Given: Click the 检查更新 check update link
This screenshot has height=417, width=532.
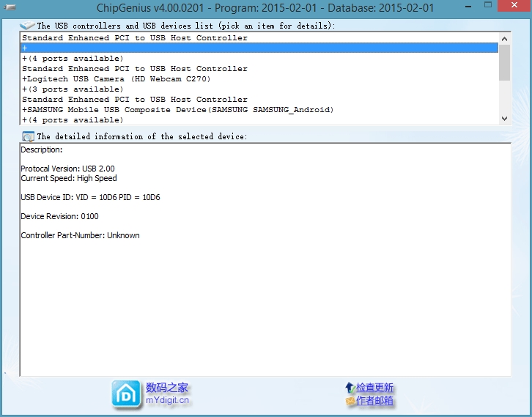Looking at the screenshot, I should [x=375, y=388].
